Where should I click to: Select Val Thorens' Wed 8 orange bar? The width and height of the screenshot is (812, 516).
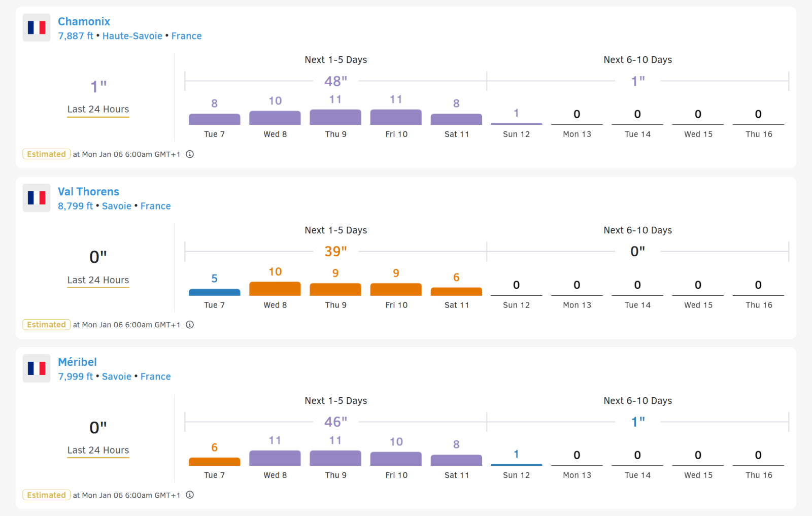(x=275, y=289)
